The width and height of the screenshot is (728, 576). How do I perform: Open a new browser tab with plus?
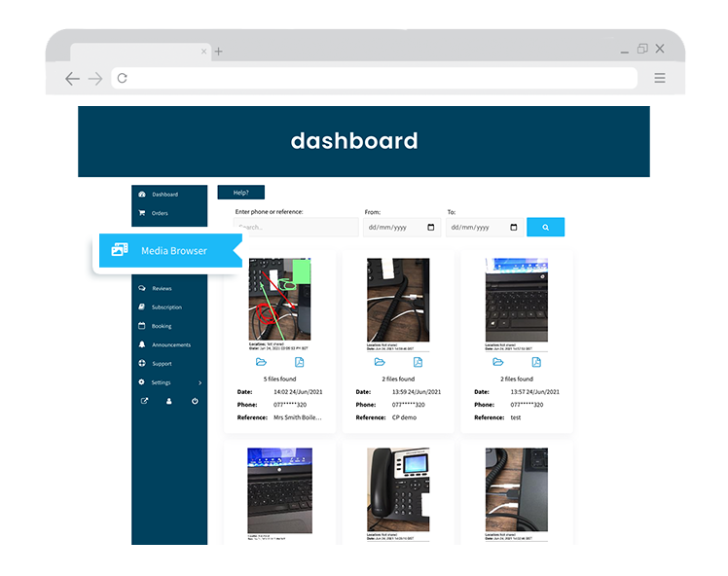pos(218,51)
